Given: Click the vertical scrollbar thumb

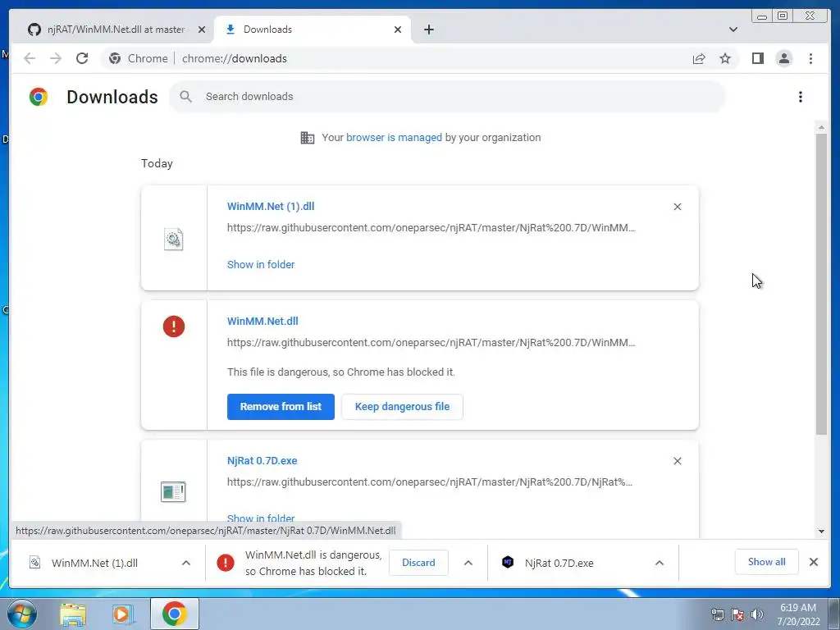Looking at the screenshot, I should pyautogui.click(x=821, y=284).
